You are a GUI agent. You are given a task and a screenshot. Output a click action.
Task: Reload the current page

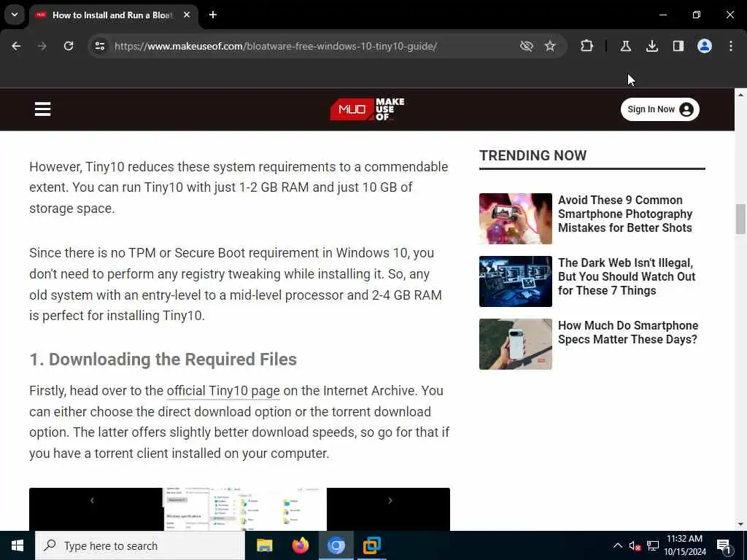coord(69,46)
